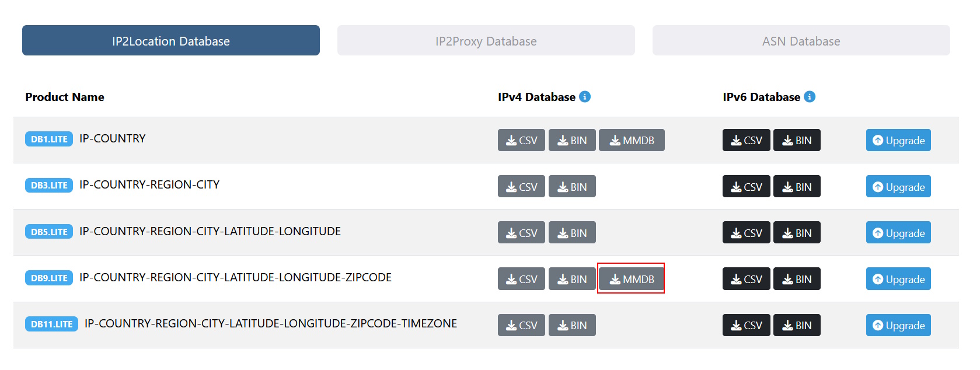Download DB9.LITE IPv4 CSV file

pos(521,278)
